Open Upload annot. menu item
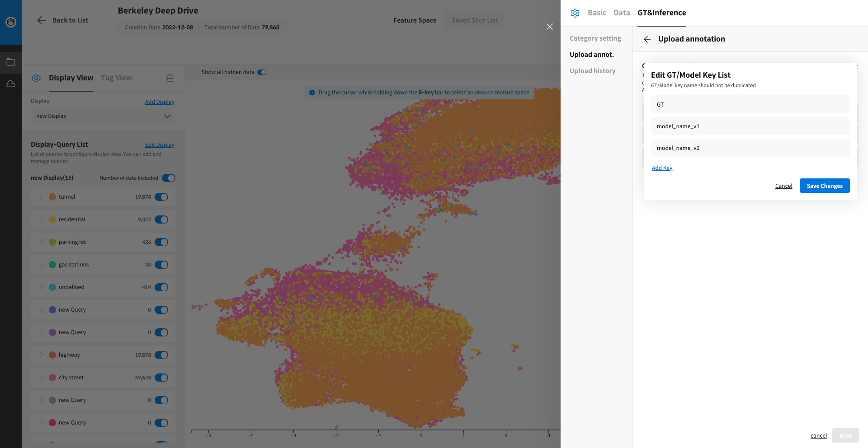 click(x=591, y=55)
